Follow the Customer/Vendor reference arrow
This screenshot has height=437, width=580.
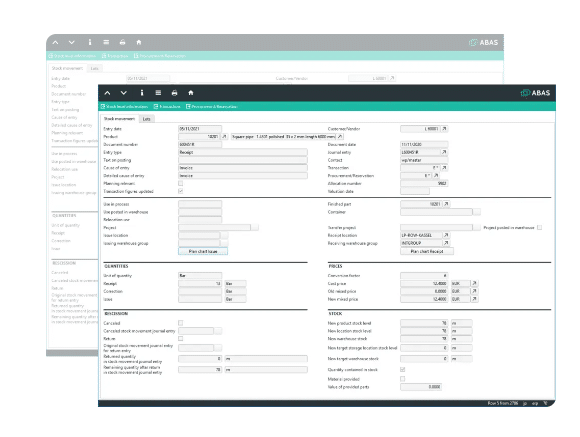(445, 129)
